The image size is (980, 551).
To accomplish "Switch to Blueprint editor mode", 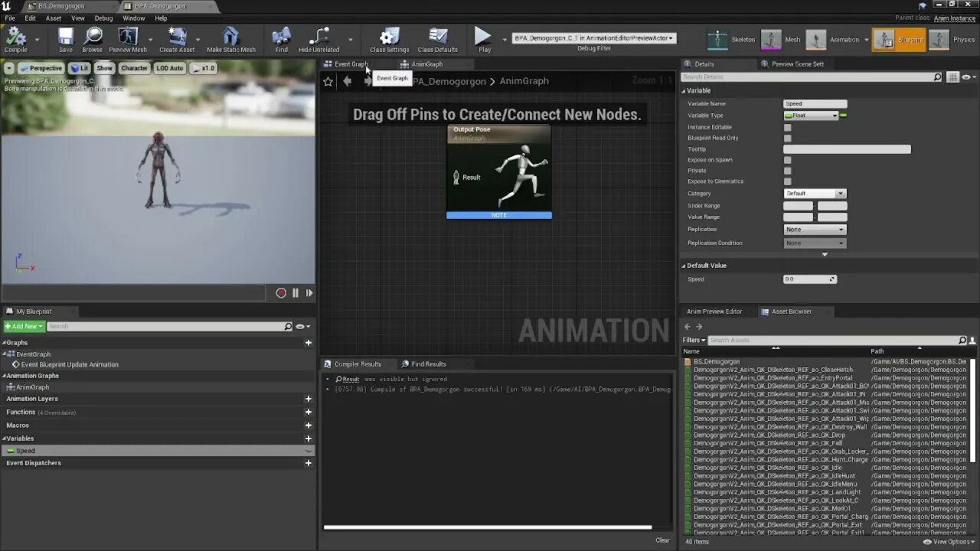I will (x=899, y=40).
